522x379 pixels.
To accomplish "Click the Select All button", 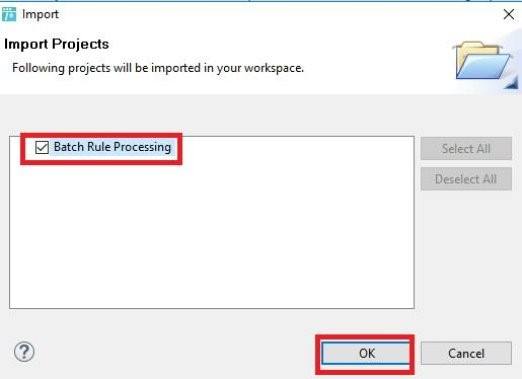I will (x=466, y=149).
